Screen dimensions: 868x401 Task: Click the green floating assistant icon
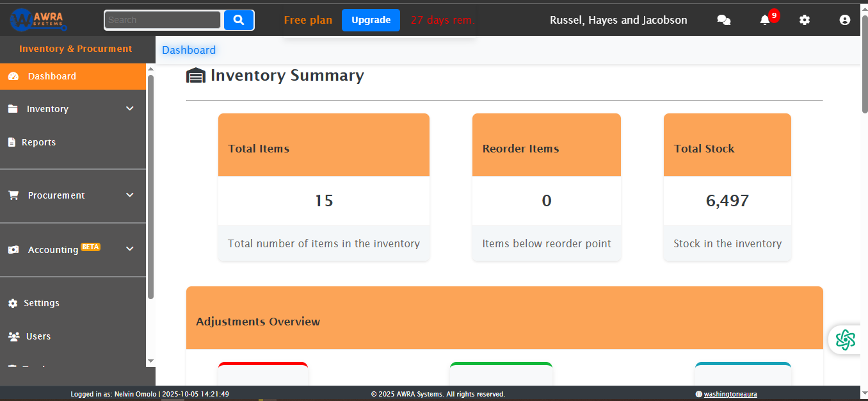845,340
